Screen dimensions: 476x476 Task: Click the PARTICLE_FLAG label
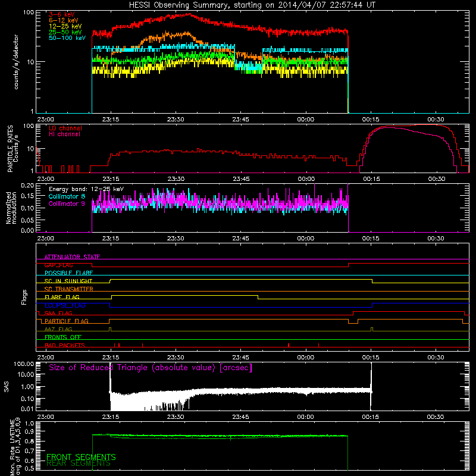point(67,321)
